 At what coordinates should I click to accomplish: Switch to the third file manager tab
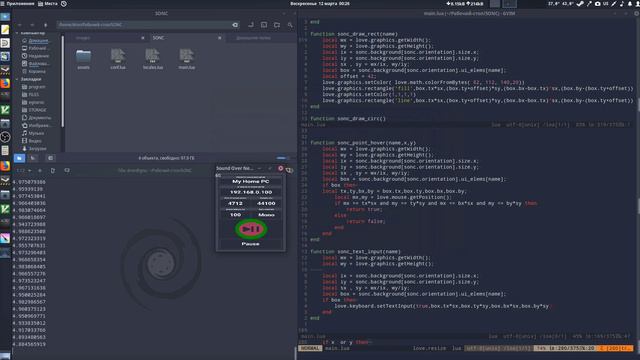(x=253, y=38)
